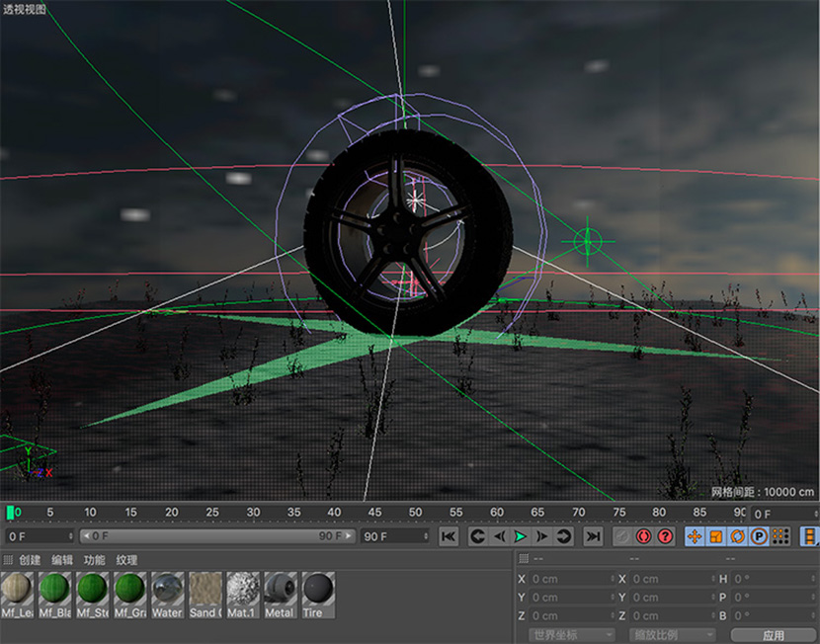Image resolution: width=820 pixels, height=644 pixels.
Task: Toggle the position keyframe move icon
Action: pos(694,536)
